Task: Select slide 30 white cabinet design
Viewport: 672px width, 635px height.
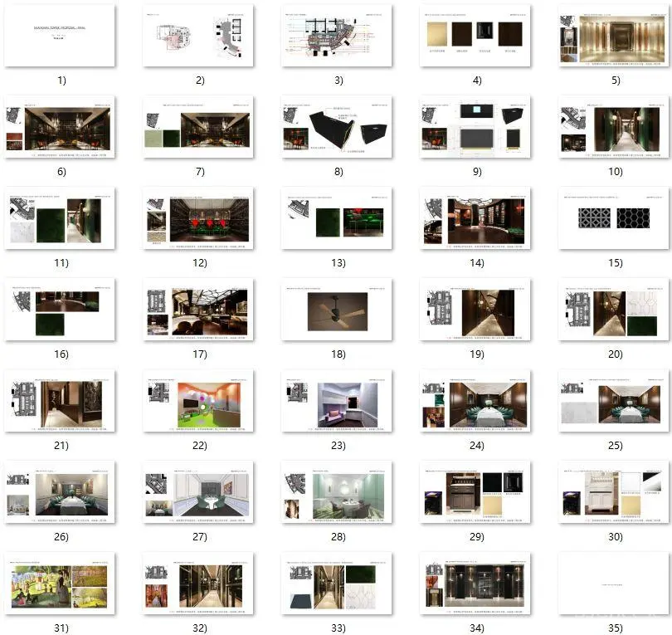Action: point(614,492)
